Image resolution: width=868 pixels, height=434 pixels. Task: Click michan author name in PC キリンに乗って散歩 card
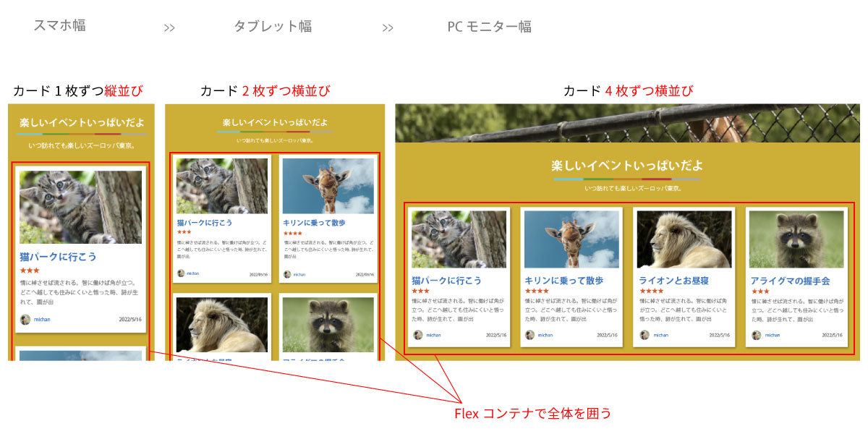(545, 336)
